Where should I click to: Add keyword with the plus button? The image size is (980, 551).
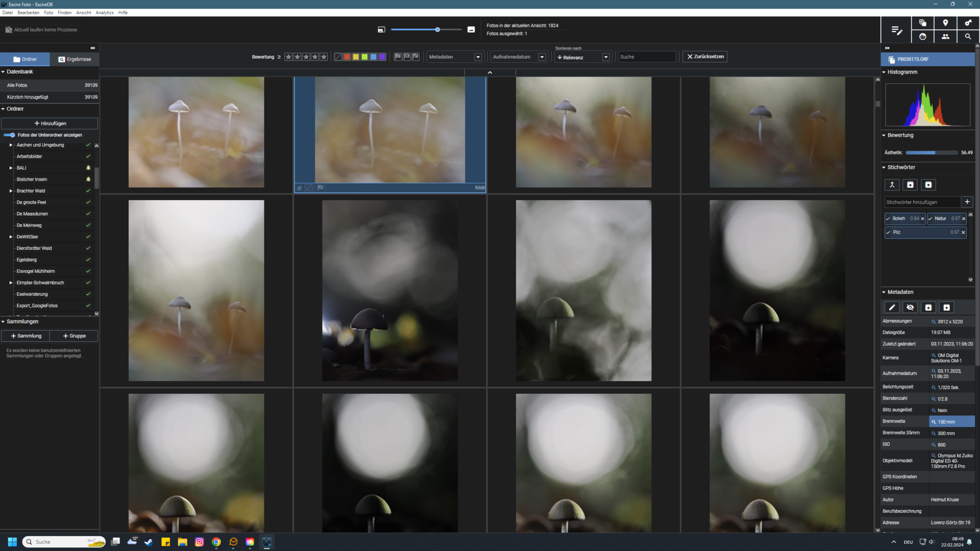[x=967, y=202]
